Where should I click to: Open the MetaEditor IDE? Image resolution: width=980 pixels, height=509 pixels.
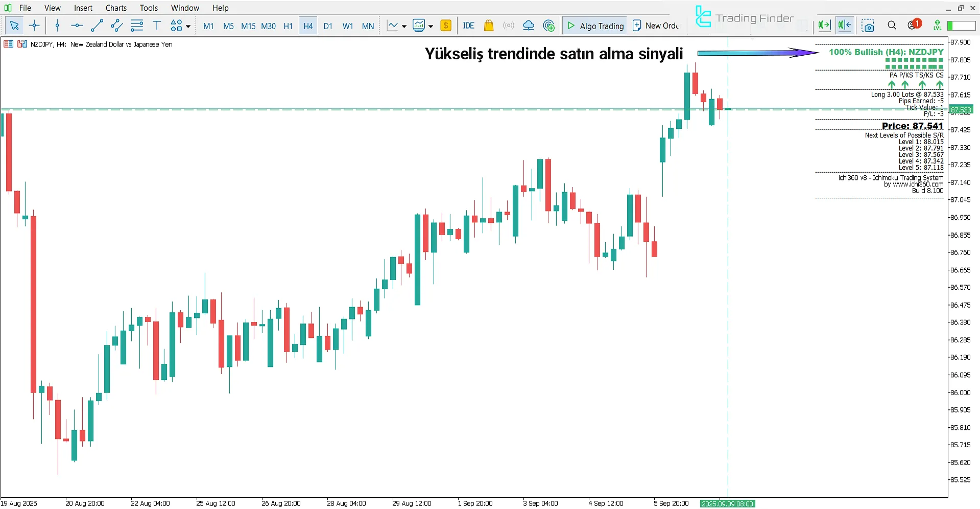pyautogui.click(x=468, y=26)
